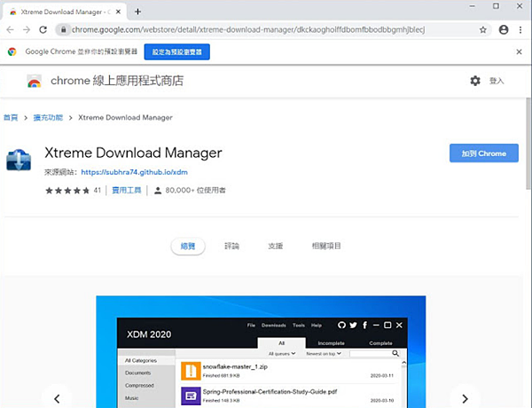This screenshot has width=532, height=408.
Task: Go to the 首頁 breadcrumb link
Action: 11,117
